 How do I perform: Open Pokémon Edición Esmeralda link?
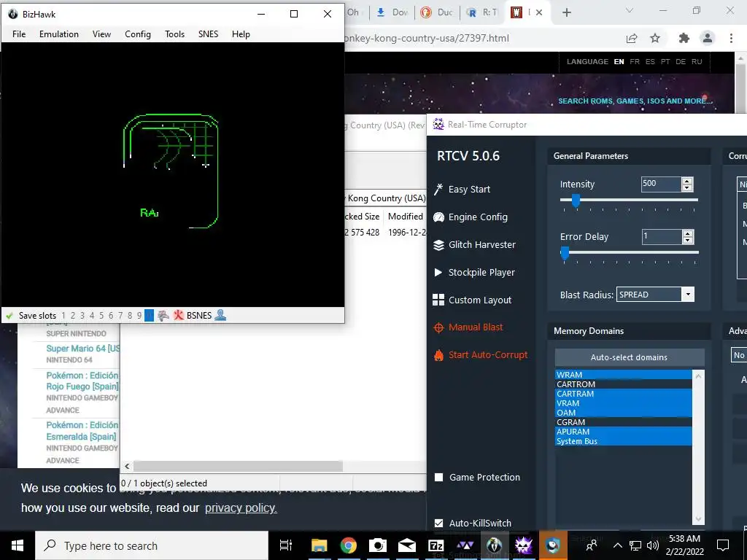[82, 430]
